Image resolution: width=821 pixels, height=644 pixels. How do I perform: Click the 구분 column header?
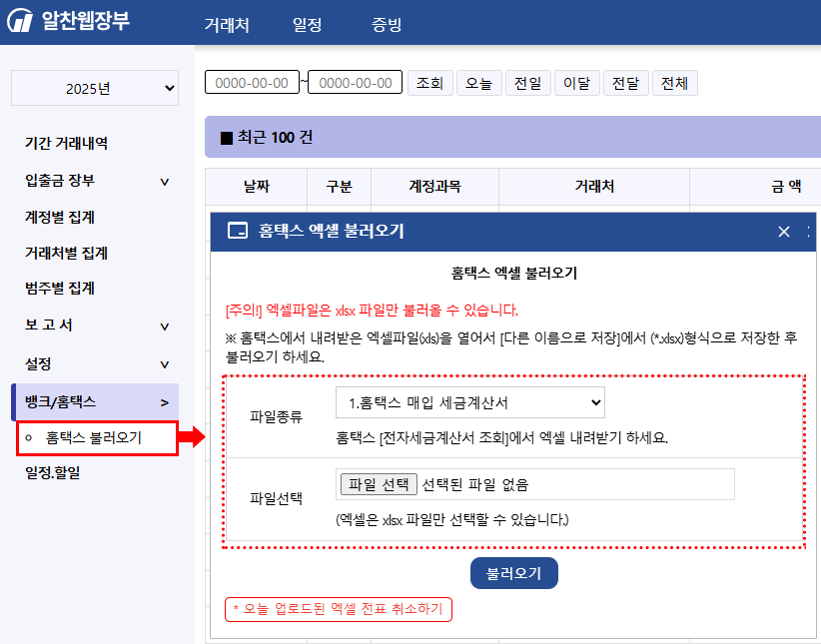340,187
